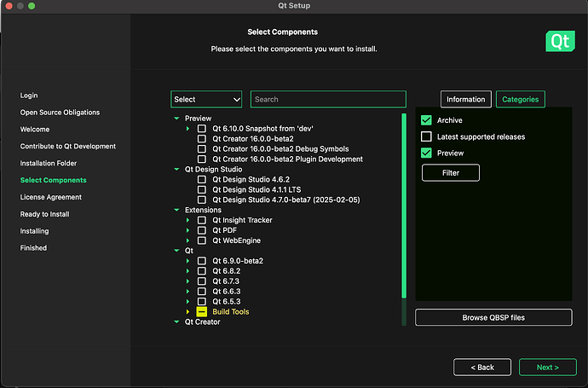Check the Qt 6.6.3 checkbox
Viewport: 588px width, 388px height.
(202, 291)
